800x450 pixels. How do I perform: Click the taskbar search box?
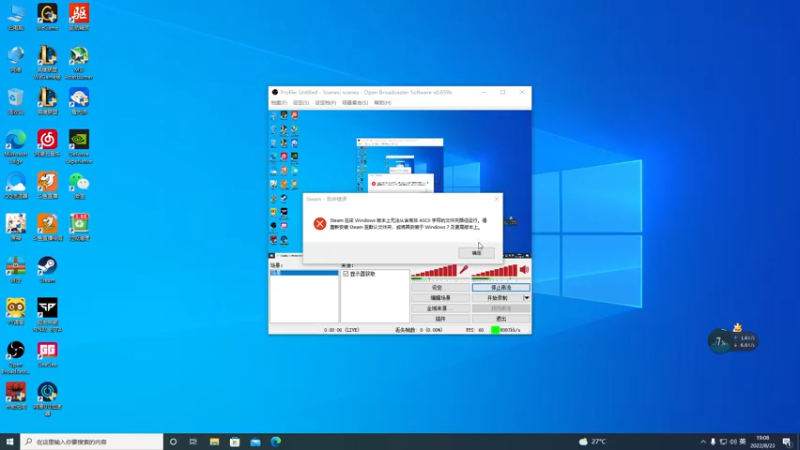[x=92, y=441]
